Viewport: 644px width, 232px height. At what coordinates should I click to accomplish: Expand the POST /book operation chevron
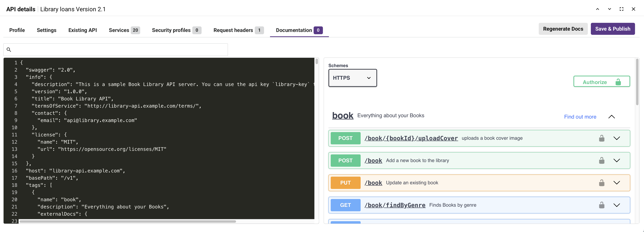tap(617, 161)
